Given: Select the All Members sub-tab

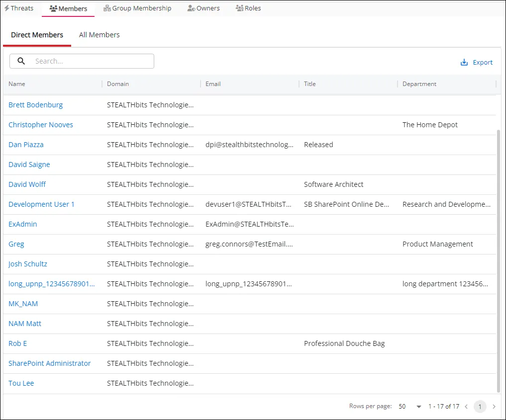Looking at the screenshot, I should (100, 35).
